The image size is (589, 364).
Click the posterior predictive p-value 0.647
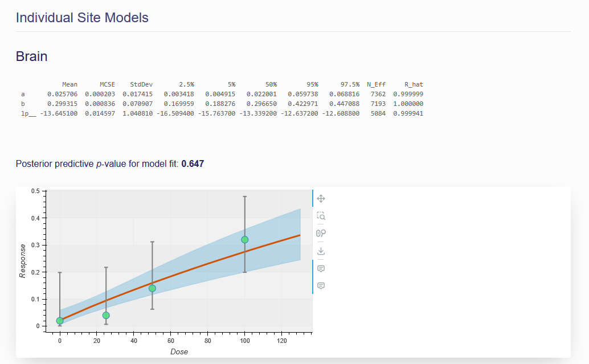[x=193, y=164]
